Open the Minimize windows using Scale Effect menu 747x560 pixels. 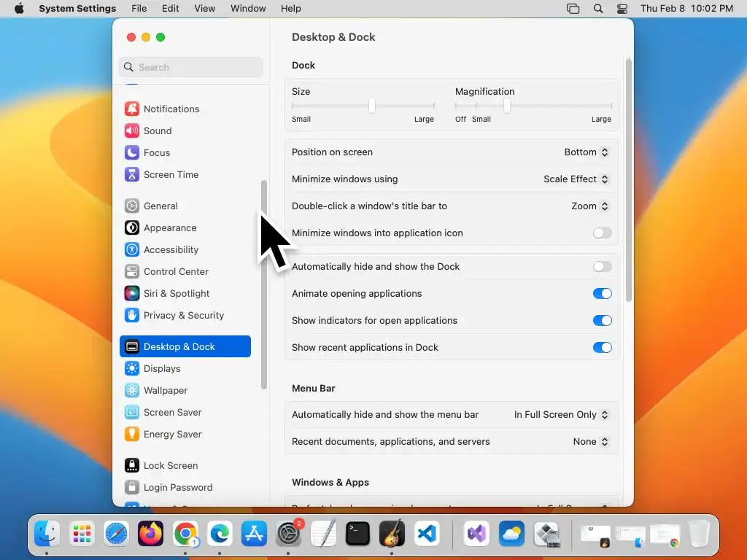(576, 179)
